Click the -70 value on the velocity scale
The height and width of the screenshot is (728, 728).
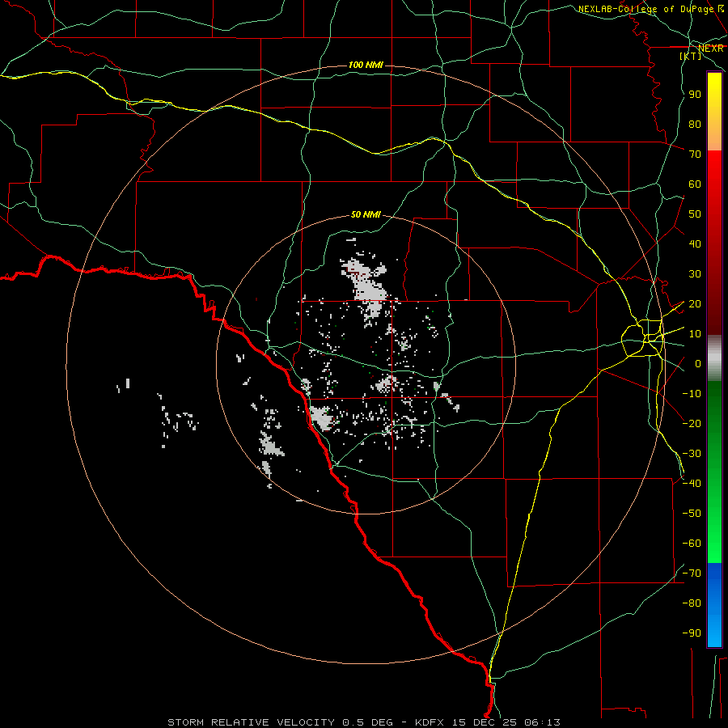tap(692, 573)
